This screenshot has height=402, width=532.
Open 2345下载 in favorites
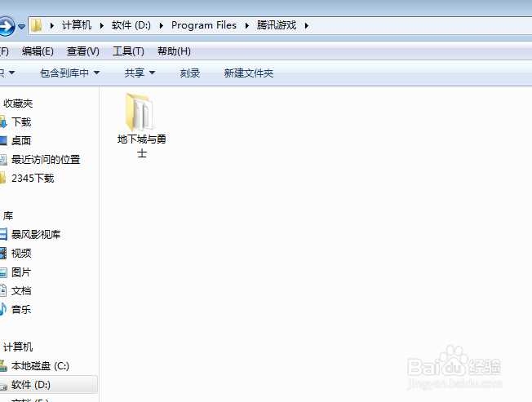click(x=33, y=178)
